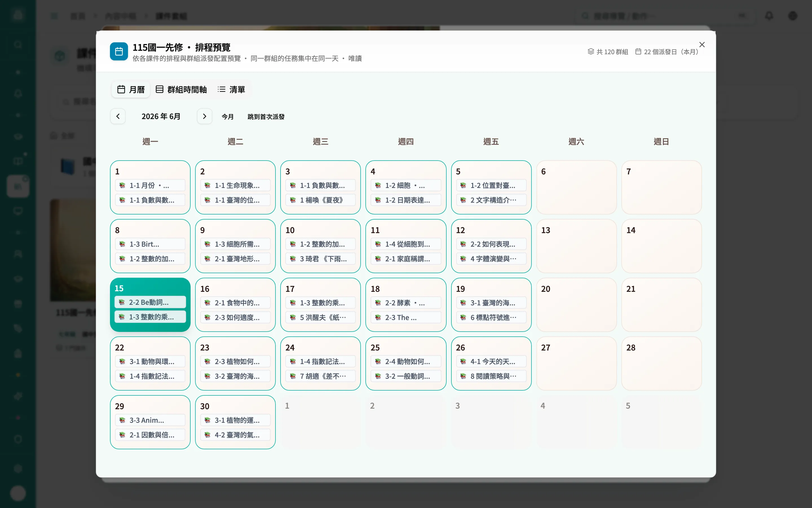Viewport: 812px width, 508px height.
Task: Click the book stack icon of 1-4 指數記法 on June 24
Action: (x=293, y=362)
